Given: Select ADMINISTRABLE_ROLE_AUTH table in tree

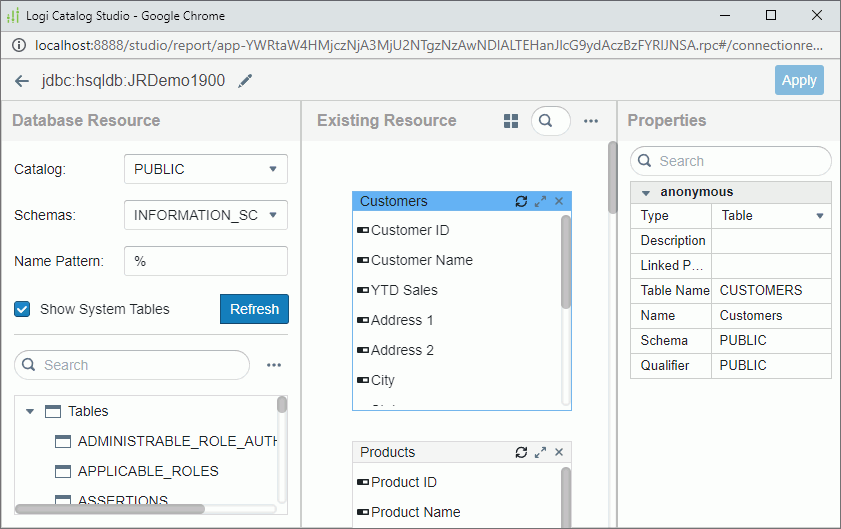Looking at the screenshot, I should point(177,441).
